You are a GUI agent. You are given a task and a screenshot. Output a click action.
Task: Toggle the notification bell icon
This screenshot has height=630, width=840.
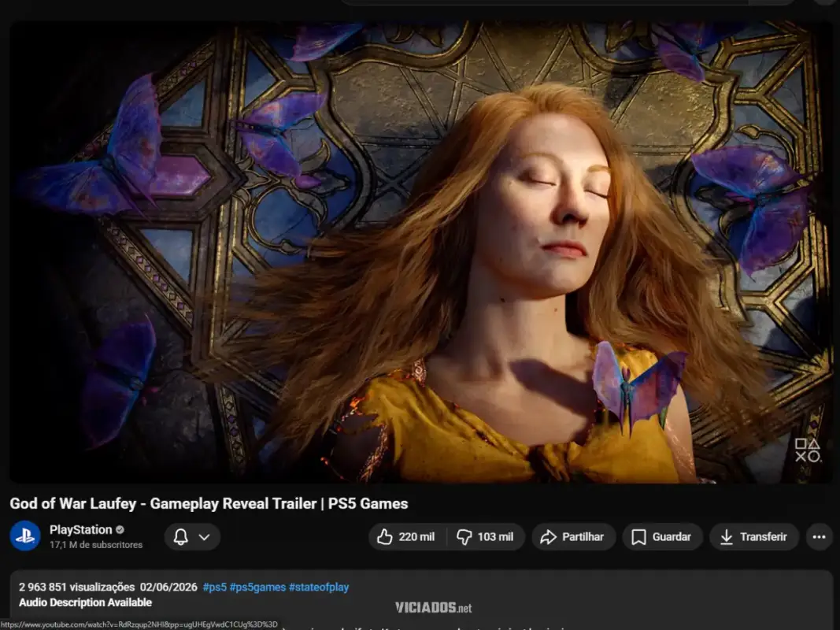coord(181,537)
